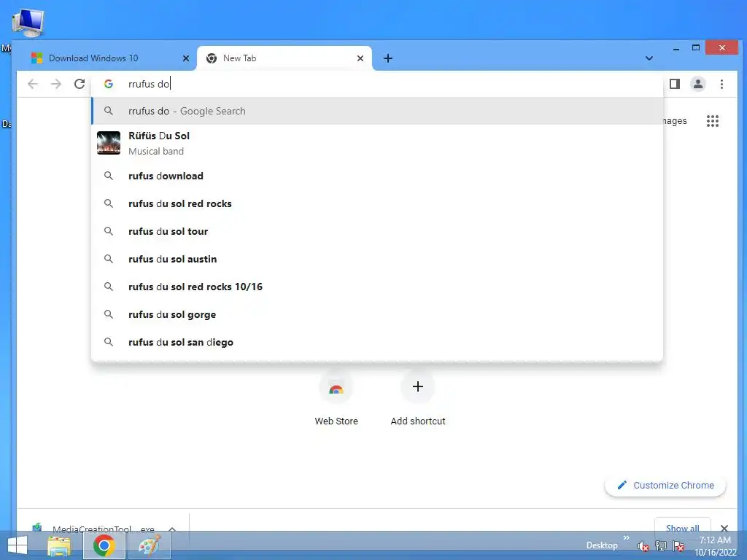Close the Download Windows 10 tab
The height and width of the screenshot is (560, 747).
pyautogui.click(x=186, y=58)
